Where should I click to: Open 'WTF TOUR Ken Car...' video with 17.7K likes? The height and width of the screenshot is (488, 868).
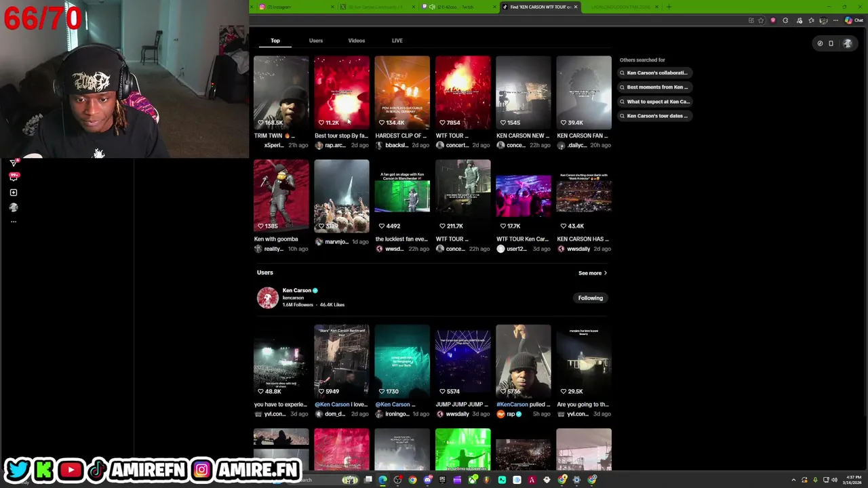coord(524,196)
